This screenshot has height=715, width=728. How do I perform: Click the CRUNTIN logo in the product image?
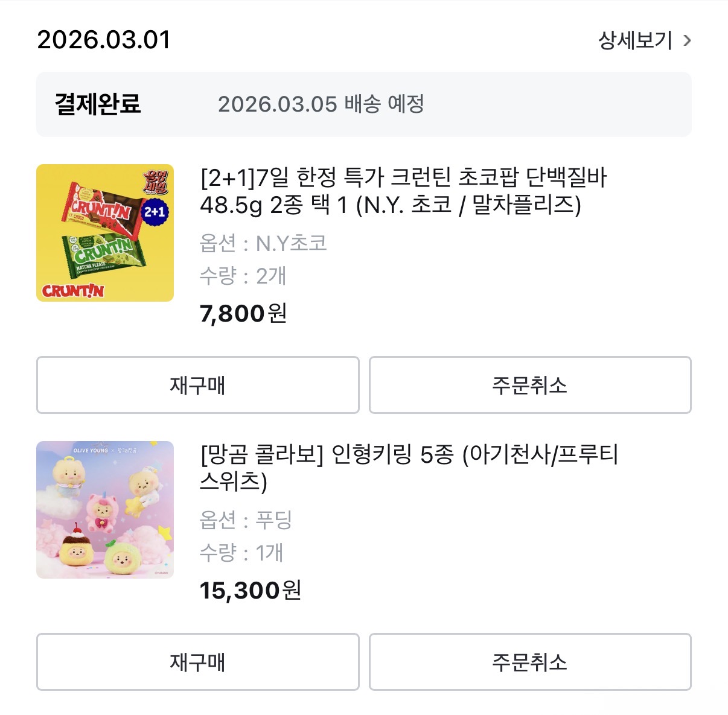pyautogui.click(x=73, y=291)
